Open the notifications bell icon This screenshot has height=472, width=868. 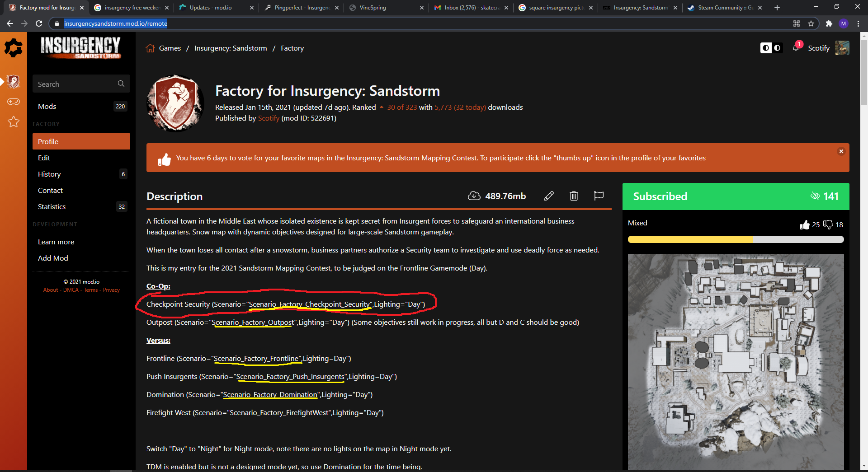[796, 48]
